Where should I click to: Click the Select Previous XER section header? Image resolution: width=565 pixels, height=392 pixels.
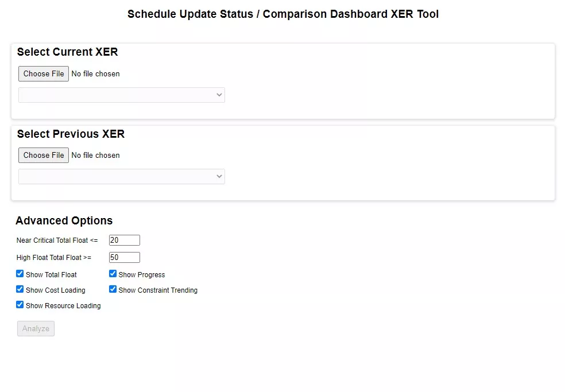(x=71, y=134)
